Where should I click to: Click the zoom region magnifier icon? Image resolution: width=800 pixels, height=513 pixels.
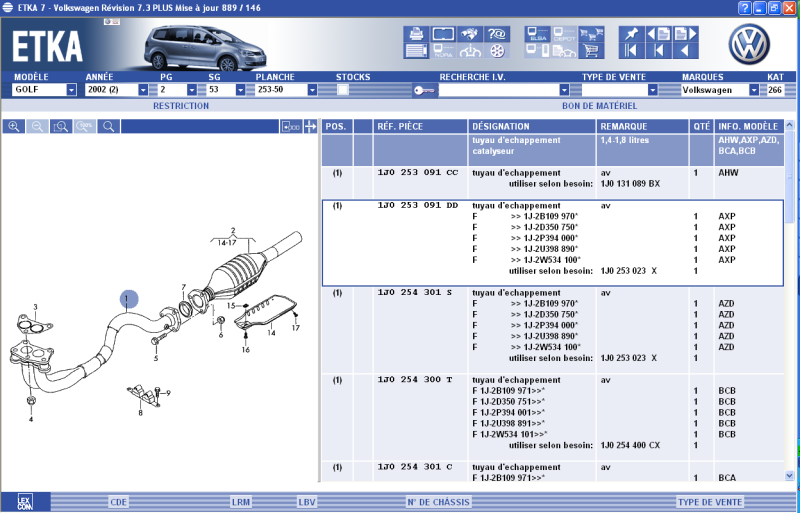(61, 127)
